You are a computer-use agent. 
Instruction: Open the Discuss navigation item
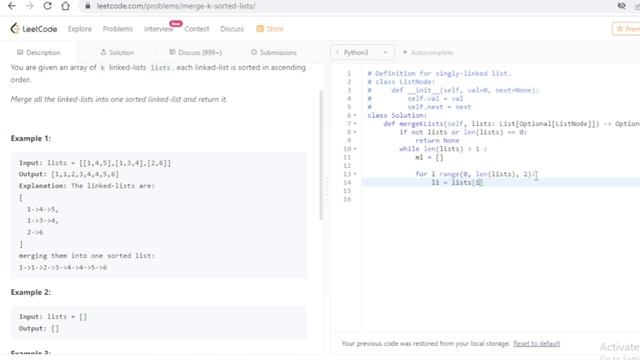232,29
